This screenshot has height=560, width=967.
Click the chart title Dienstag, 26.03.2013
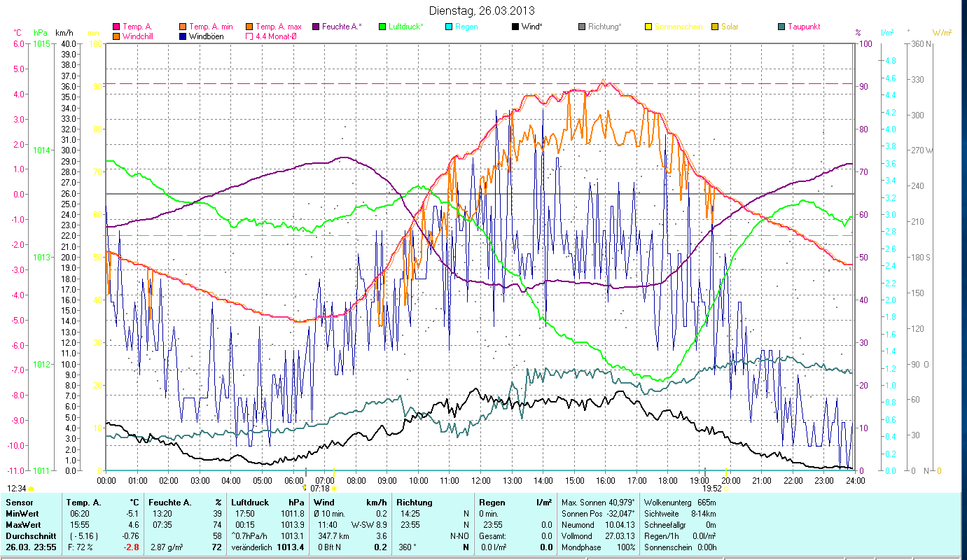tap(483, 10)
